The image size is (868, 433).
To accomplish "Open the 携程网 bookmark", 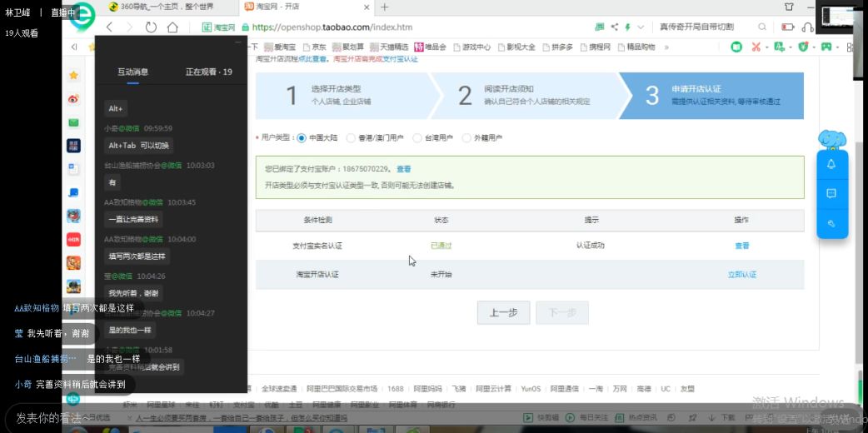I will pyautogui.click(x=595, y=47).
